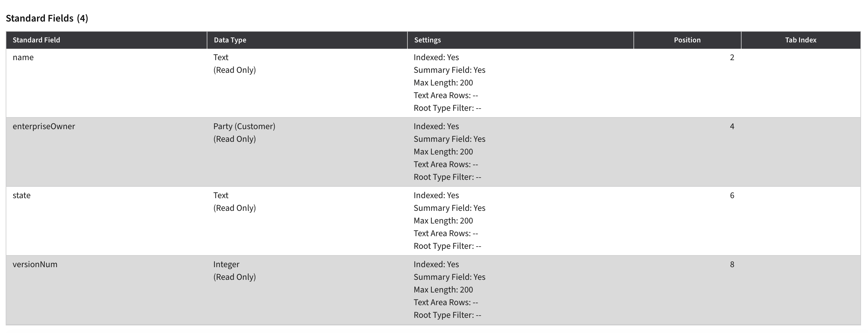This screenshot has height=333, width=868.
Task: Select the state field name
Action: pos(21,196)
